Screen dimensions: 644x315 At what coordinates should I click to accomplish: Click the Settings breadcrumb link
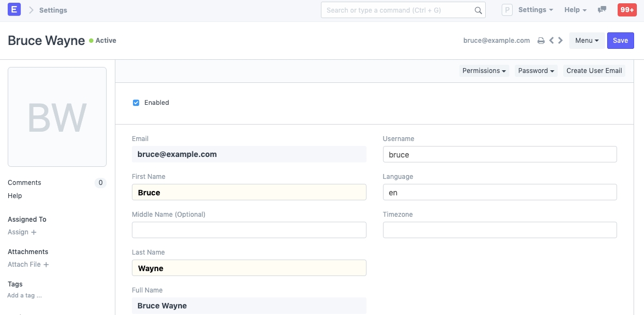click(53, 10)
